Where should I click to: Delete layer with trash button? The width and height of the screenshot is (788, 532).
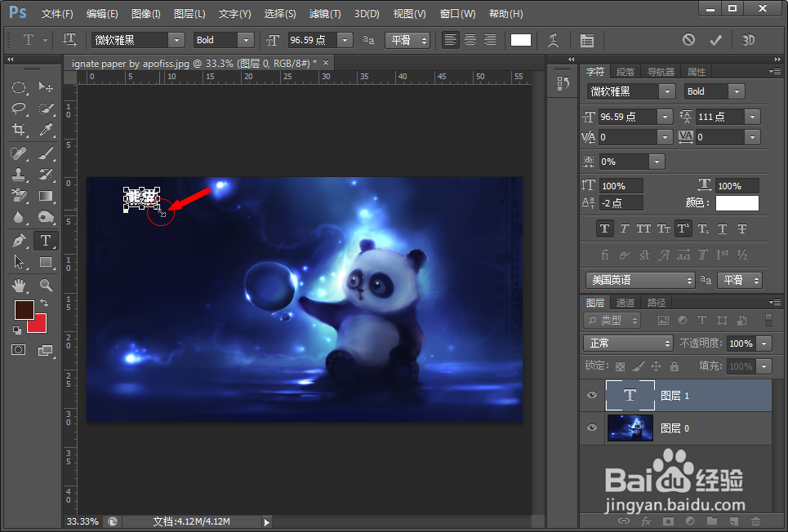(755, 521)
